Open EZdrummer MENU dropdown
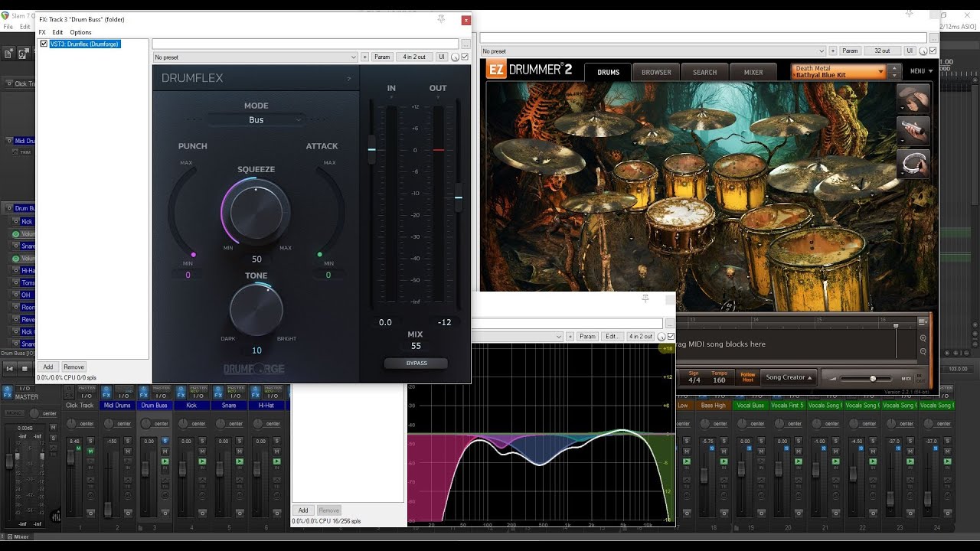 tap(922, 72)
